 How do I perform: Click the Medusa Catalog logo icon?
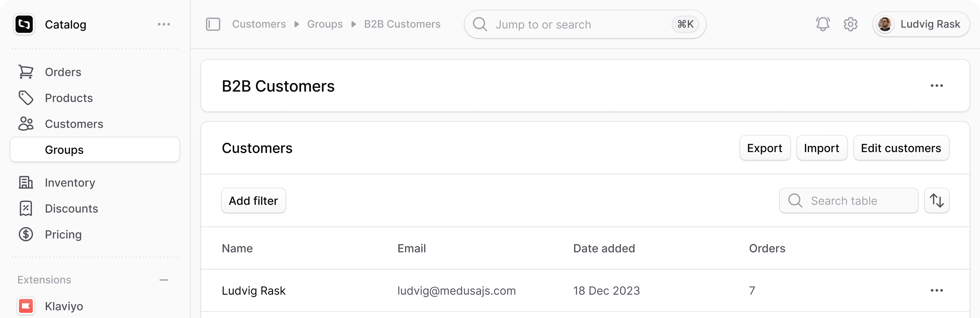click(24, 24)
